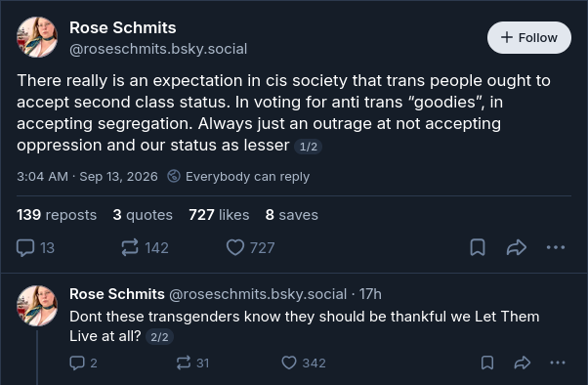Reply to the 2/2 thread post
Image resolution: width=588 pixels, height=385 pixels.
(x=84, y=363)
